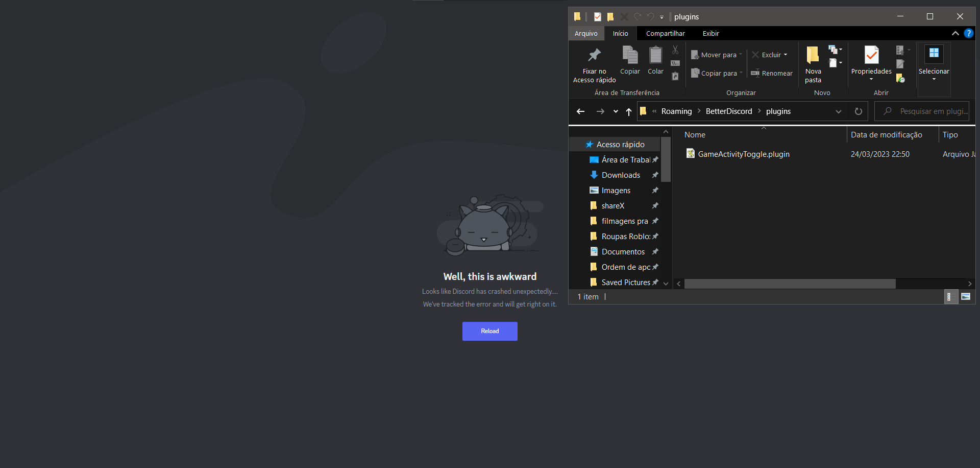Image resolution: width=980 pixels, height=468 pixels.
Task: Click the blue help question mark icon
Action: [968, 33]
